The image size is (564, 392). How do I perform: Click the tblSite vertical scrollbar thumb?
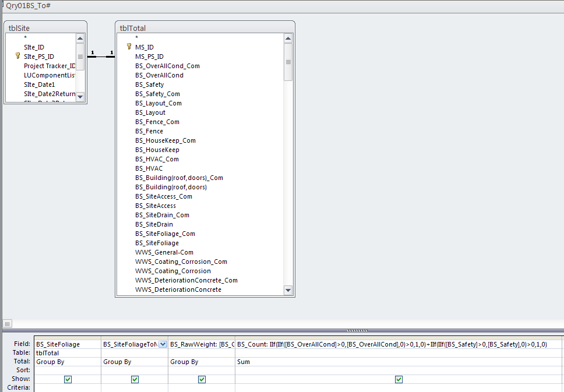coord(80,57)
